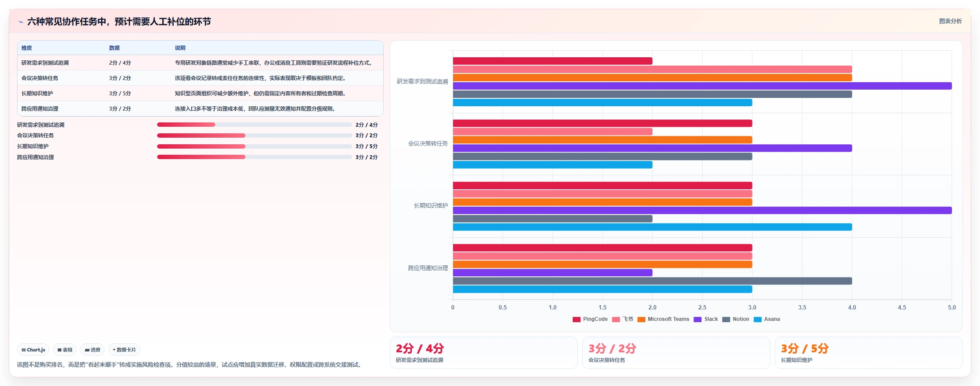Click the 长期知识维护 label in the progress list
Image resolution: width=980 pixels, height=386 pixels.
click(33, 146)
